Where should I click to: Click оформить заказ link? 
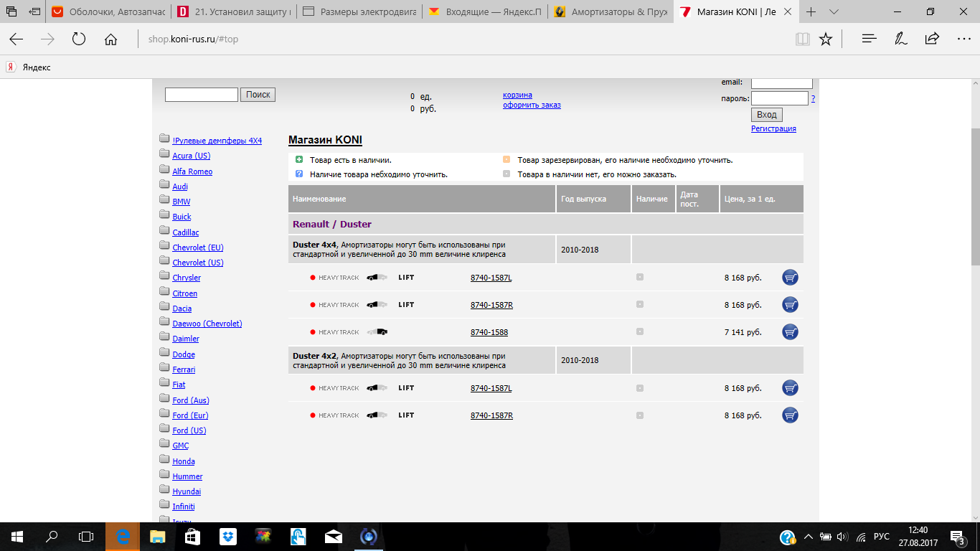(x=532, y=105)
